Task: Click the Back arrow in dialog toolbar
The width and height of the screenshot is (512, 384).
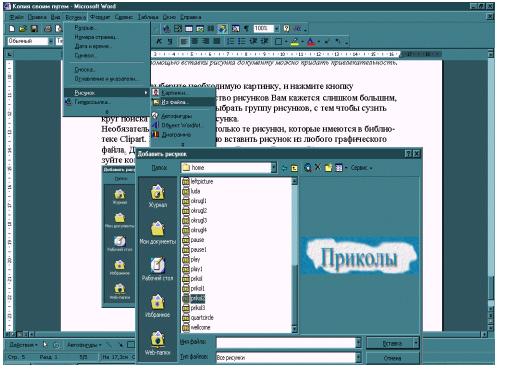Action: coord(284,168)
